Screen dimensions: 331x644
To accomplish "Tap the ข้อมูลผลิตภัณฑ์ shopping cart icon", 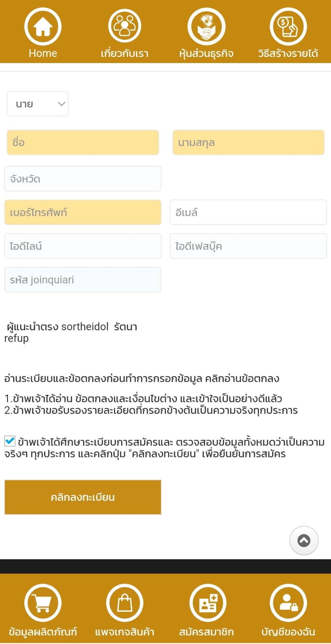I will coord(43,603).
